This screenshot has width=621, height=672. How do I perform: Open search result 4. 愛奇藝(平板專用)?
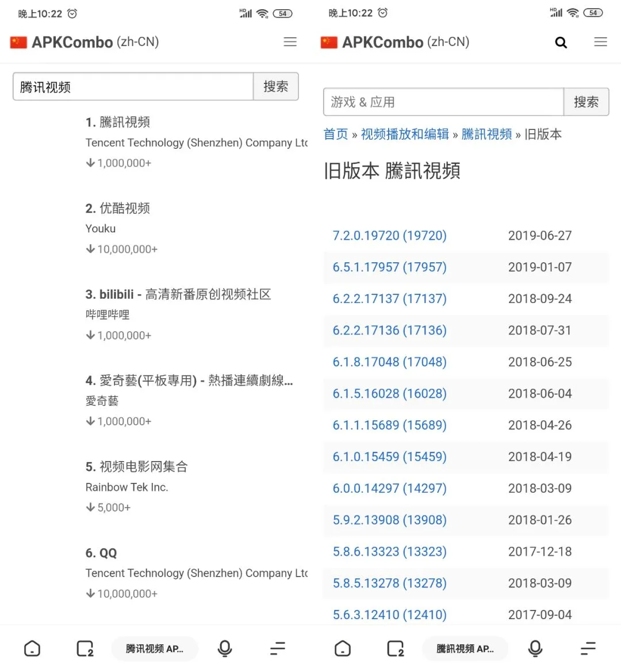(x=189, y=381)
